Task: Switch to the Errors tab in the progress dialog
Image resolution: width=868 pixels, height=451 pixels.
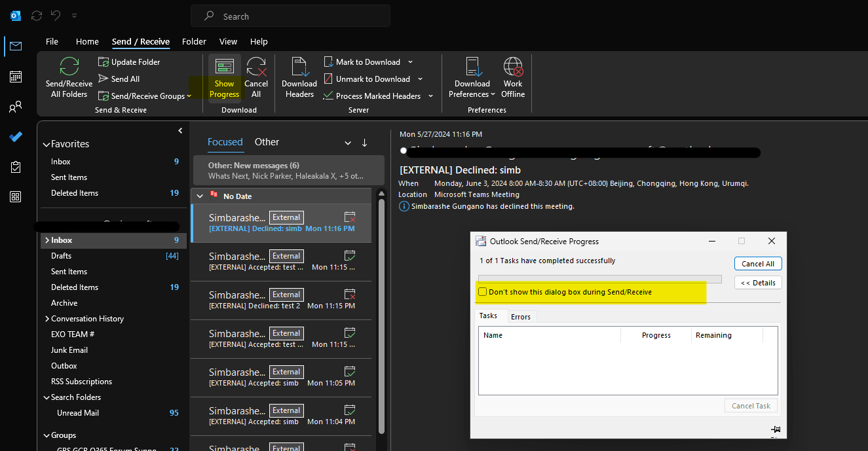Action: pyautogui.click(x=521, y=317)
